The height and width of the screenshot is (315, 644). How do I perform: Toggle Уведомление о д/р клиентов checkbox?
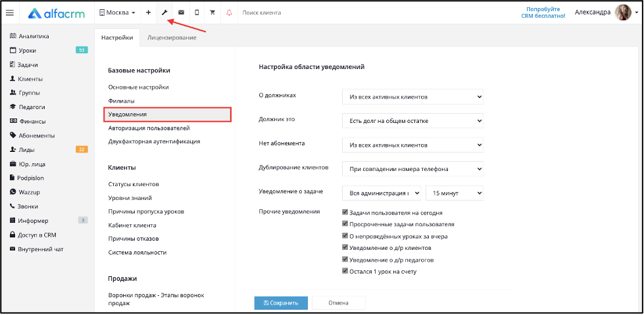click(x=345, y=248)
